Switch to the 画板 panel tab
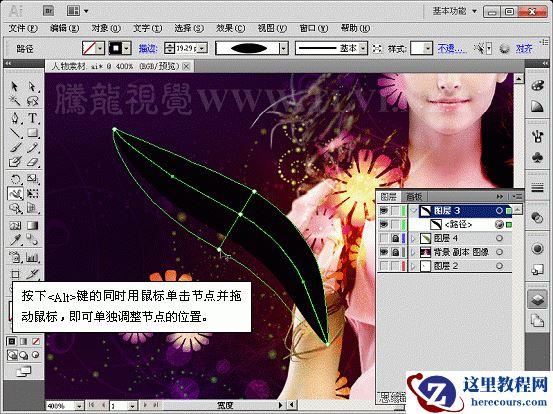 [x=413, y=196]
